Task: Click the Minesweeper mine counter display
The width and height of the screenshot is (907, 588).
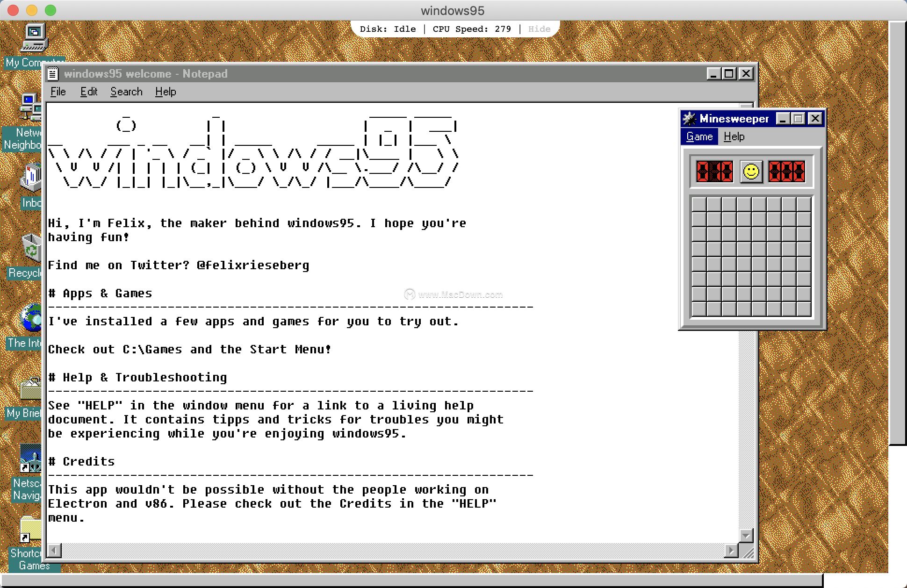Action: pos(715,172)
